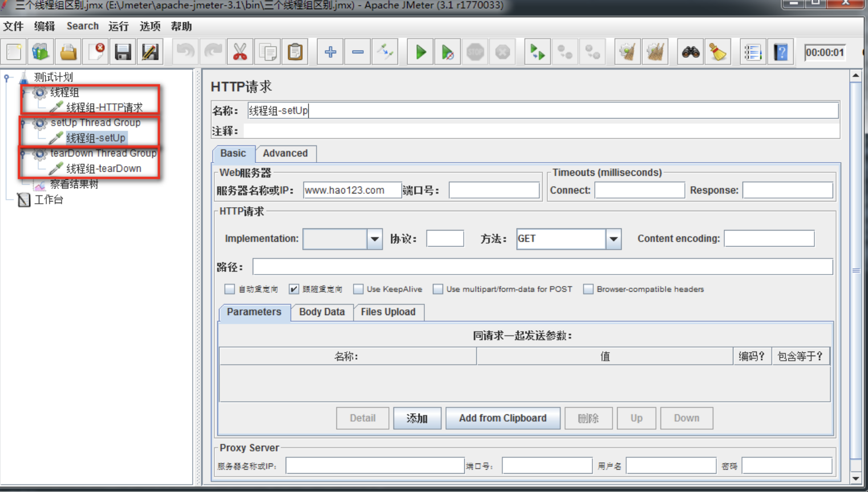Click the Remote stop all icon
The height and width of the screenshot is (492, 868).
(x=565, y=52)
